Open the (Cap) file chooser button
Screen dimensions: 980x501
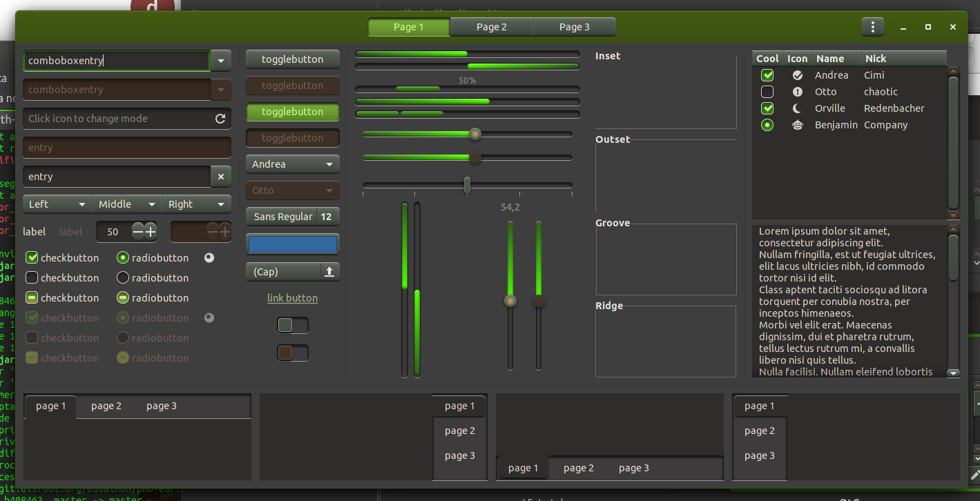(x=293, y=272)
